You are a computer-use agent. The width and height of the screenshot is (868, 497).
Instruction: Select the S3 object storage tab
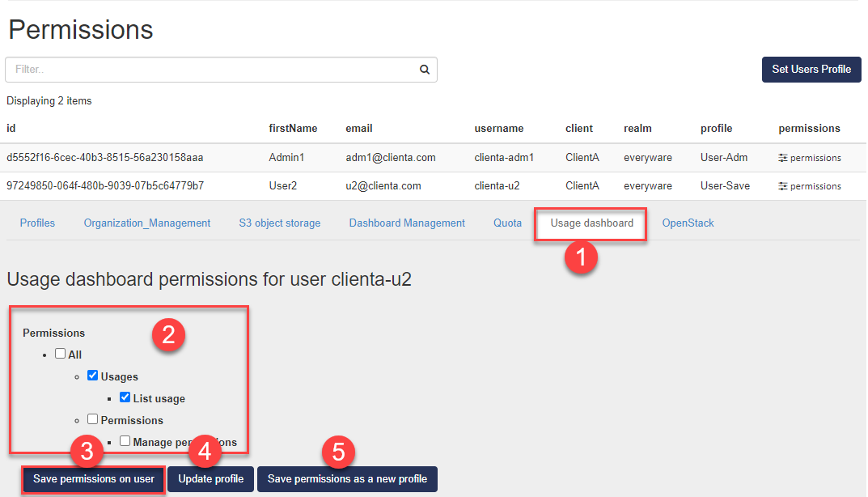pos(279,223)
